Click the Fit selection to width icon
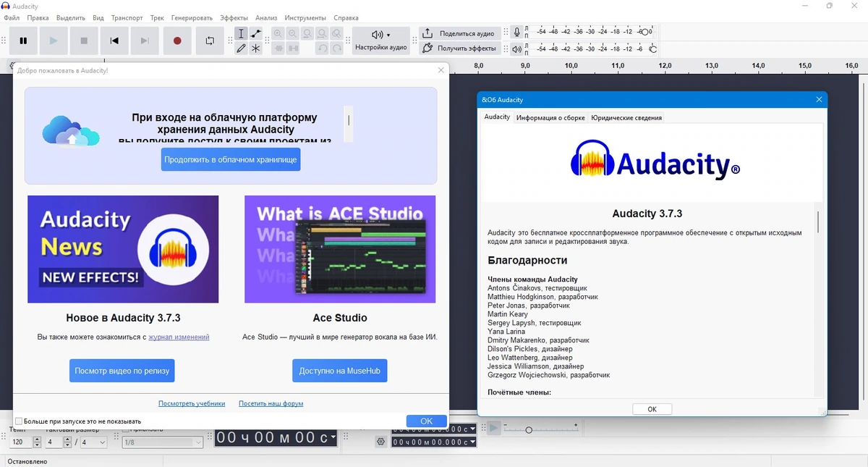This screenshot has height=467, width=868. tap(307, 34)
